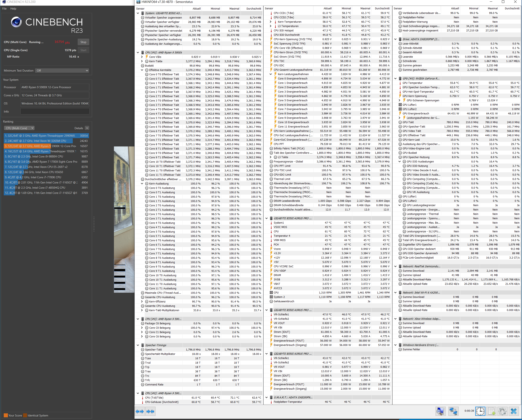This screenshot has height=420, width=522.
Task: Click the left-right expand columns arrows icon
Action: (140, 411)
